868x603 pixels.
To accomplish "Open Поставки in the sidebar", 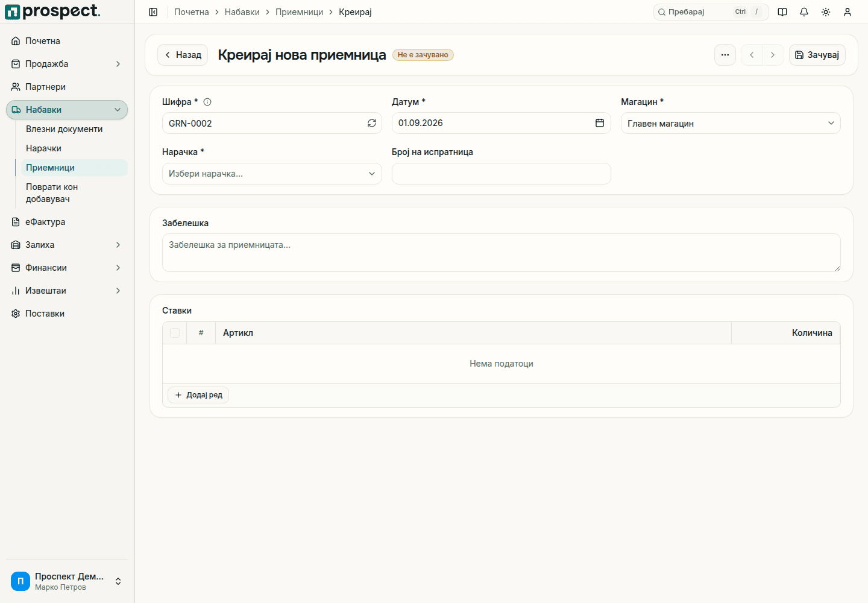I will 67,314.
